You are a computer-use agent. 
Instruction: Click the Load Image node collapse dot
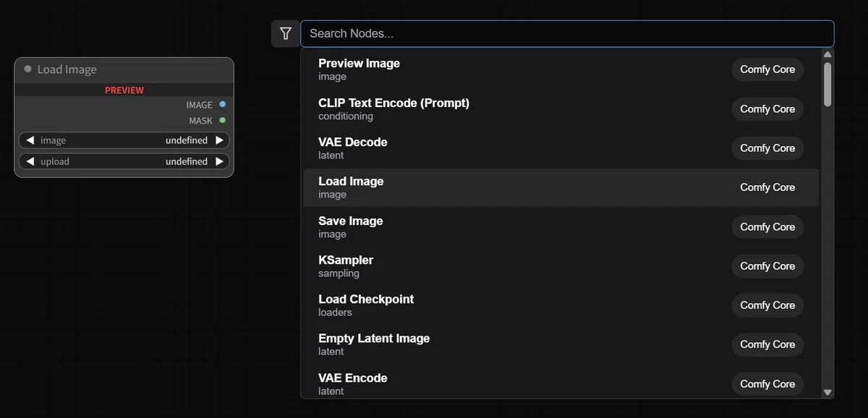click(x=28, y=69)
